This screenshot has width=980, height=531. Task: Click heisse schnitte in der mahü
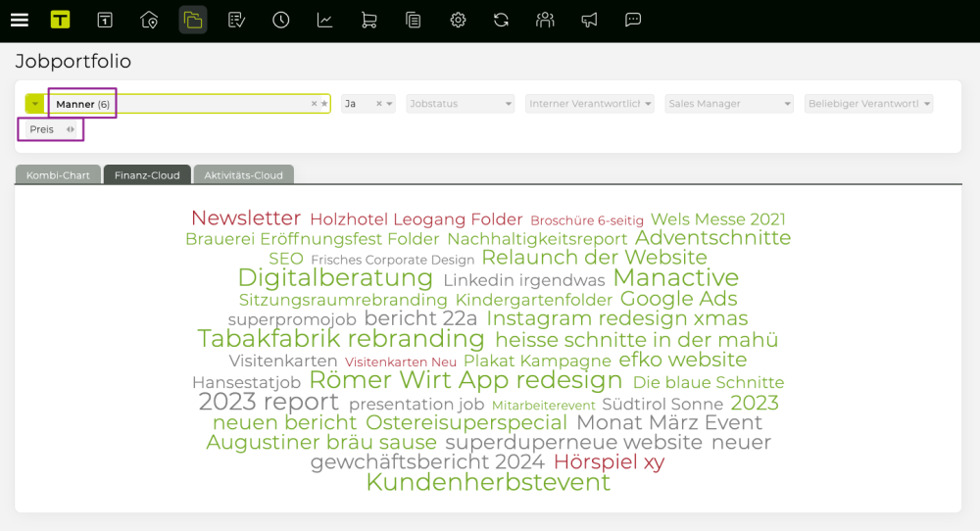[x=636, y=340]
